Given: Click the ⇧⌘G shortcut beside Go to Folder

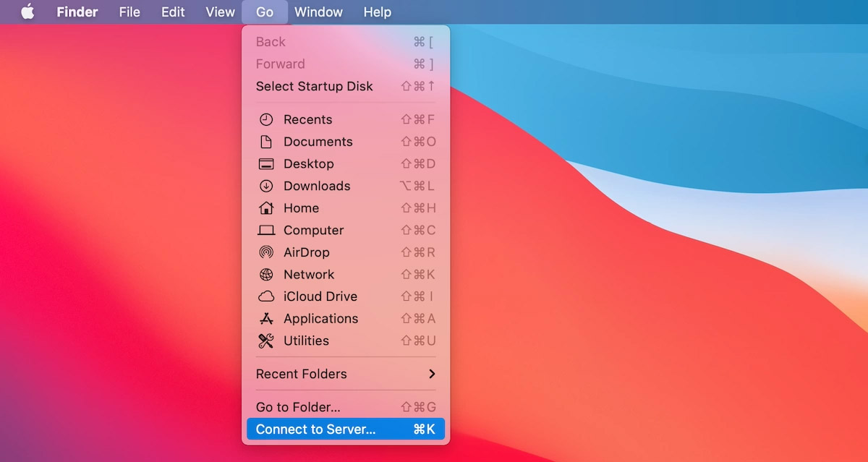Looking at the screenshot, I should [x=418, y=407].
